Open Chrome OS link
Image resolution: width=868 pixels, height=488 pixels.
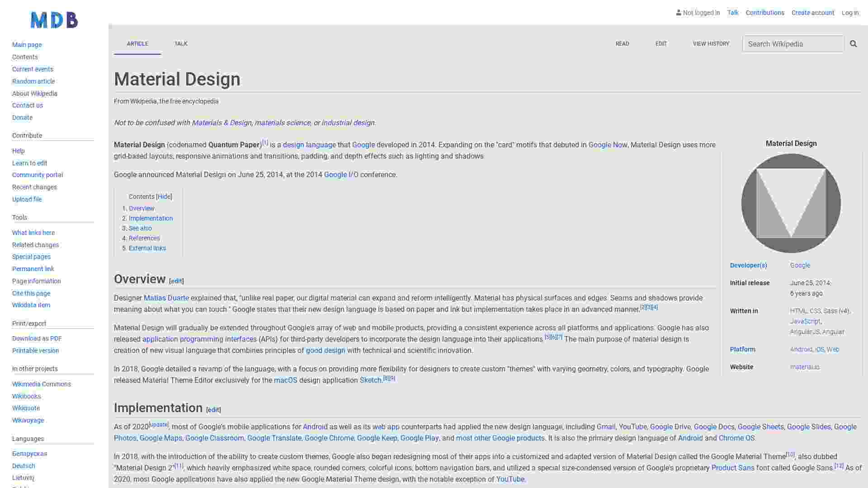click(736, 438)
